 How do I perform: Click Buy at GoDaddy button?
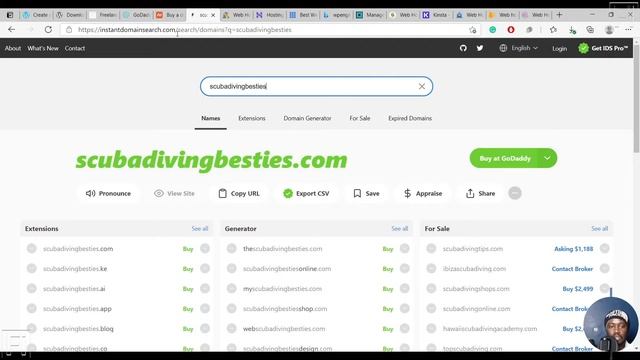505,158
